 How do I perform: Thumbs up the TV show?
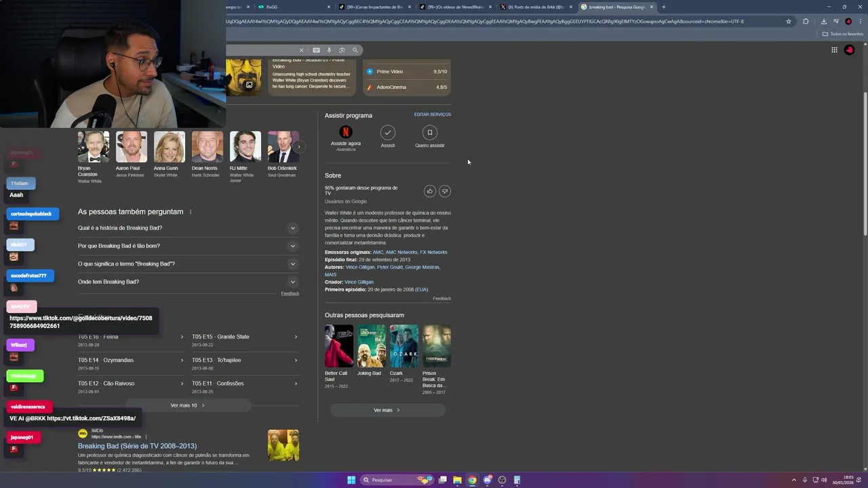(x=429, y=191)
